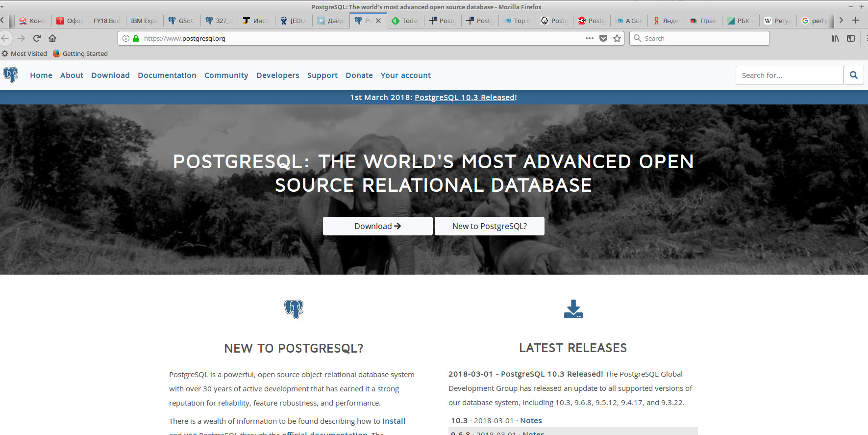This screenshot has height=435, width=868.
Task: Click the 'NEW TO POSTGRESQL?' heading
Action: click(x=294, y=348)
